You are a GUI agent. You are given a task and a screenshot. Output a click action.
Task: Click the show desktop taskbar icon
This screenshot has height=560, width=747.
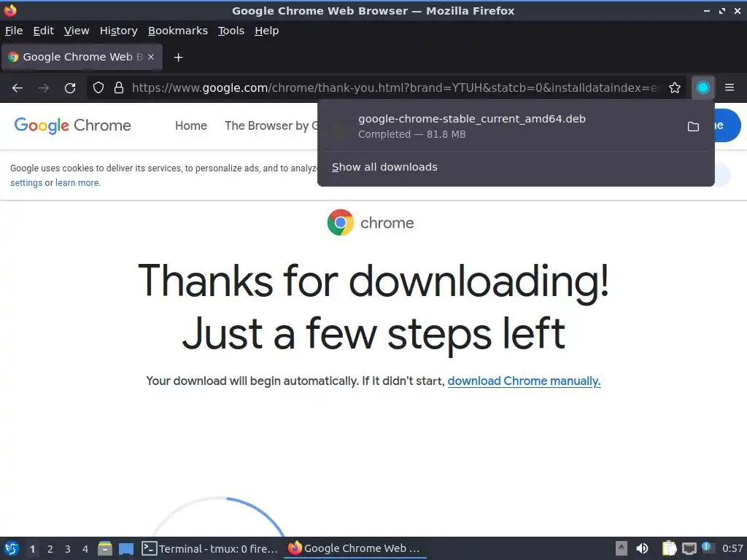click(x=126, y=548)
